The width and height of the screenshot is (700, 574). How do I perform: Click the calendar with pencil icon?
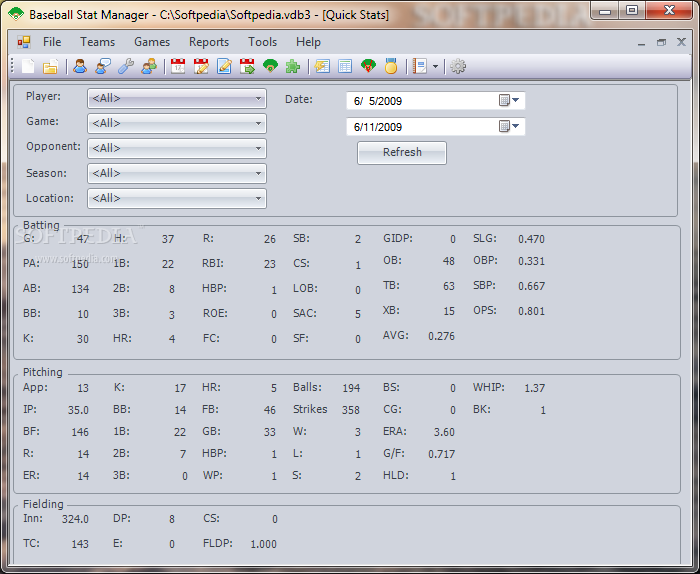[x=201, y=67]
